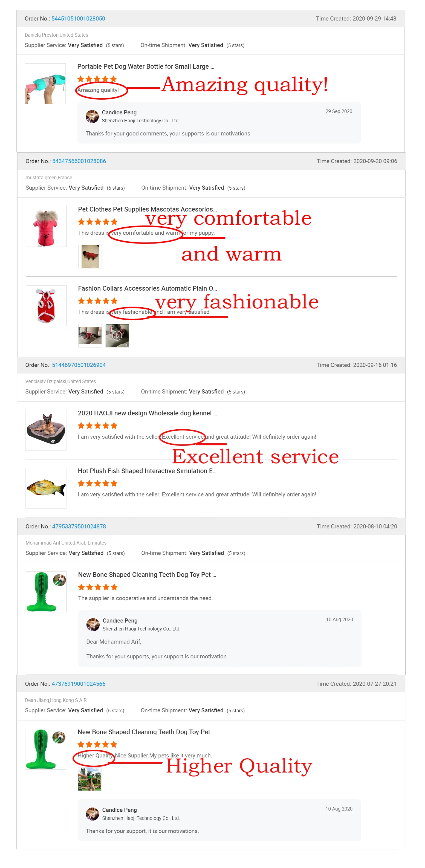Open order number 51446970501026904 link
This screenshot has width=425, height=868.
[x=79, y=365]
